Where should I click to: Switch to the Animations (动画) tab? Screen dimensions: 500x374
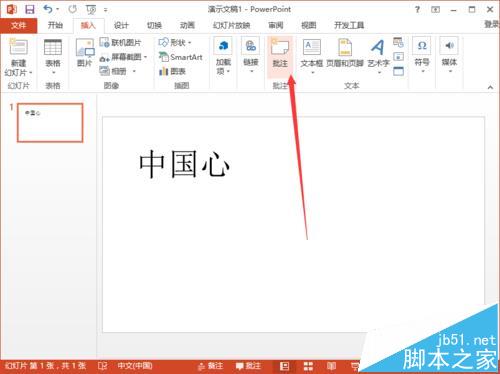pyautogui.click(x=187, y=25)
